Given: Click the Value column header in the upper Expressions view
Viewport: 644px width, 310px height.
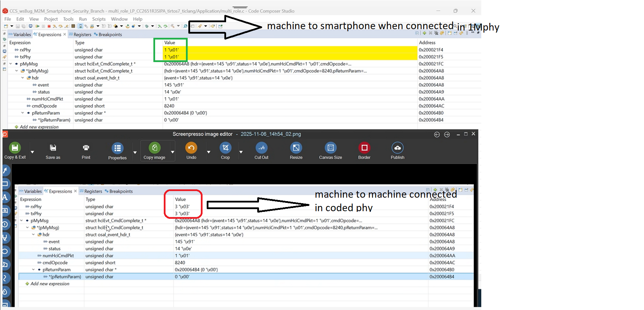Looking at the screenshot, I should pyautogui.click(x=170, y=43).
